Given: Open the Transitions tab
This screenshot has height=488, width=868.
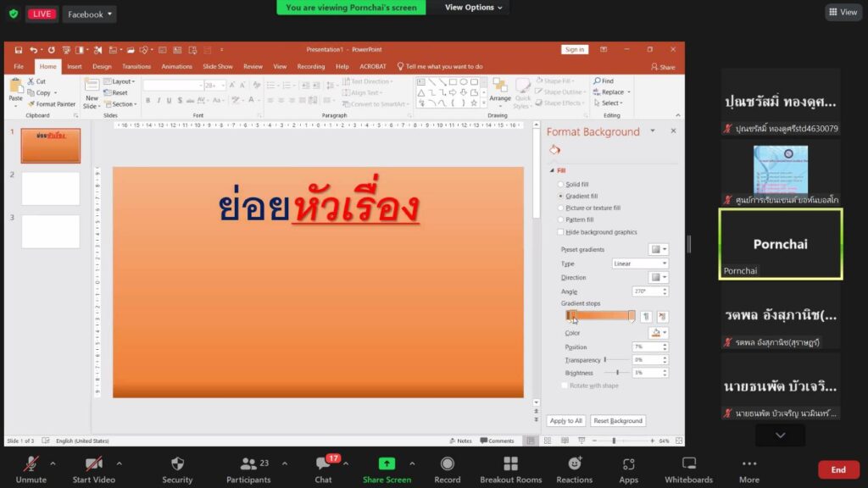Looking at the screenshot, I should pos(136,66).
